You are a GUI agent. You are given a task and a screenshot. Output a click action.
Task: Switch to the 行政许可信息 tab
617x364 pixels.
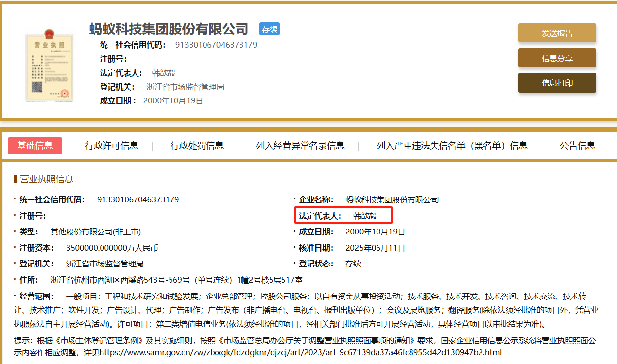coord(112,146)
